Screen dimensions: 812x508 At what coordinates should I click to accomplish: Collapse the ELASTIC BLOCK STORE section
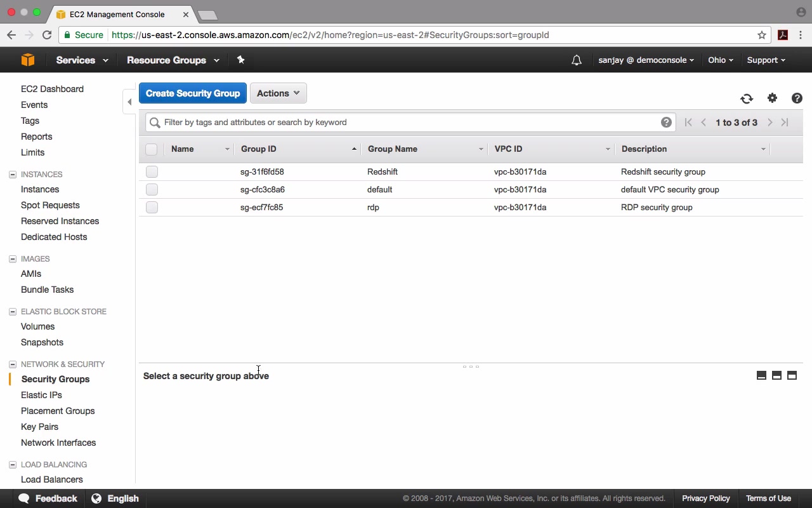(x=13, y=311)
